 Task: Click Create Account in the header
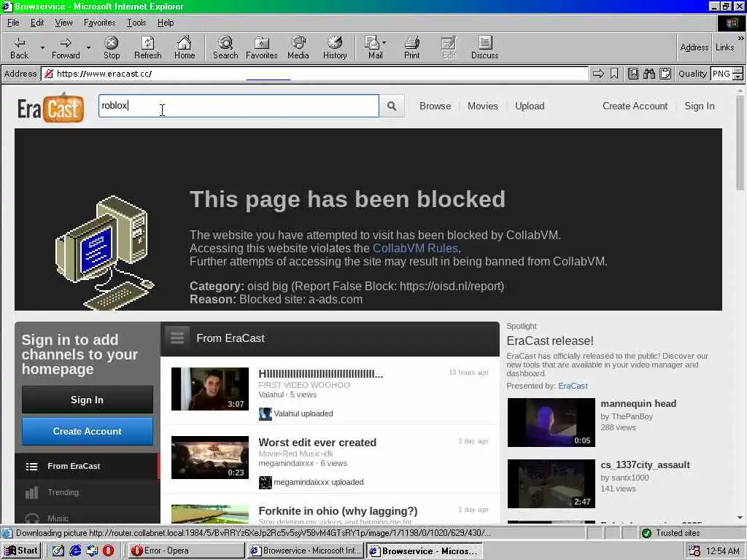click(635, 106)
